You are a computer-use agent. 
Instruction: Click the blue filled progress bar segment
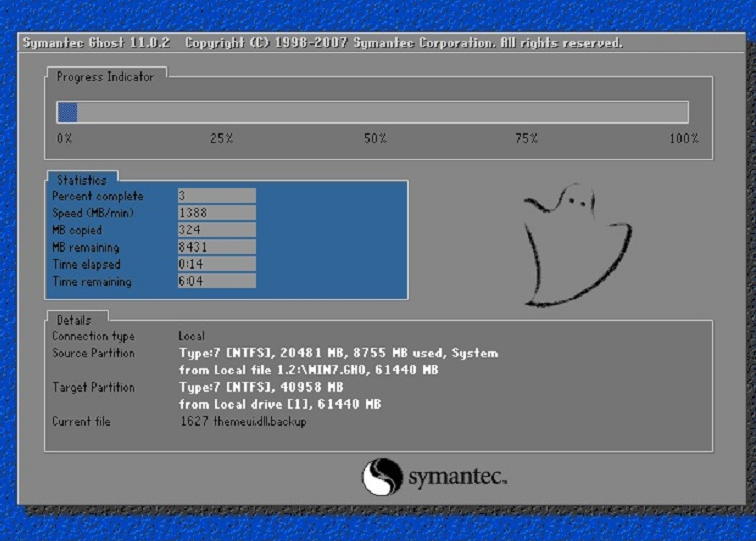click(x=67, y=112)
